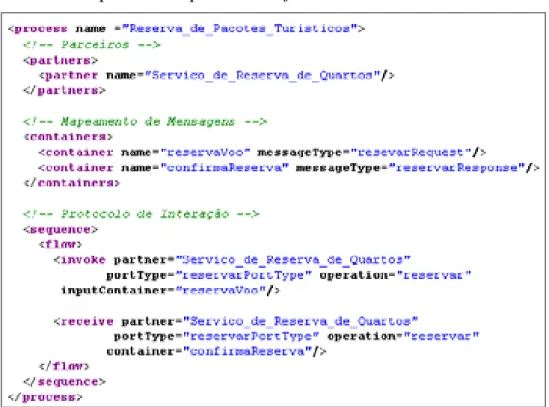This screenshot has width=549, height=407.
Task: Click the closing partners tag
Action: [x=64, y=91]
